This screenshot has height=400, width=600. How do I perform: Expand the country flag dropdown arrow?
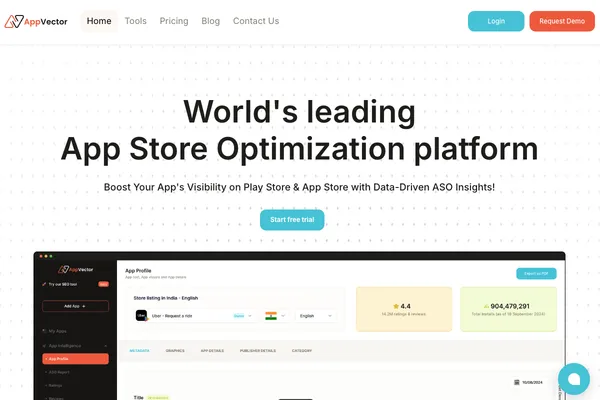pyautogui.click(x=283, y=316)
